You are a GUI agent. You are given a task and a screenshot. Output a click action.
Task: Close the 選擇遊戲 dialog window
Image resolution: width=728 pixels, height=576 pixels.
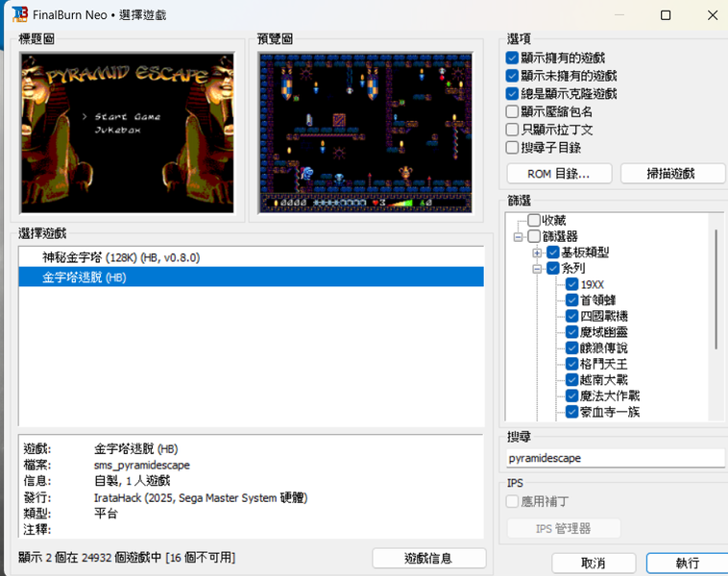click(713, 15)
